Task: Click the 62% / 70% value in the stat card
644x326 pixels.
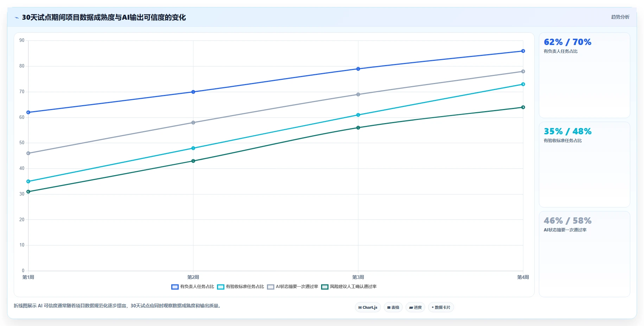Action: [567, 42]
